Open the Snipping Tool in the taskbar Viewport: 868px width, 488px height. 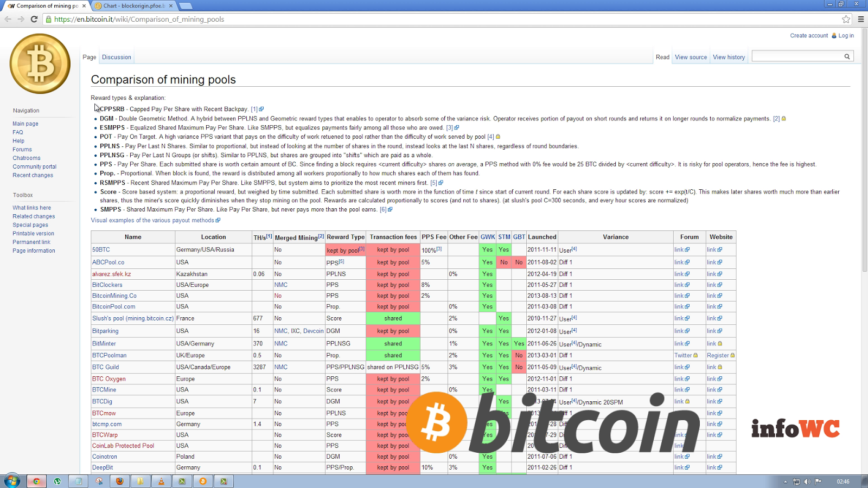(x=99, y=481)
